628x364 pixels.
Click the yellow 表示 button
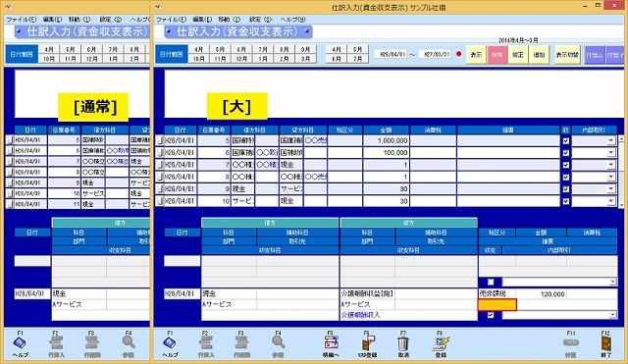[x=476, y=55]
